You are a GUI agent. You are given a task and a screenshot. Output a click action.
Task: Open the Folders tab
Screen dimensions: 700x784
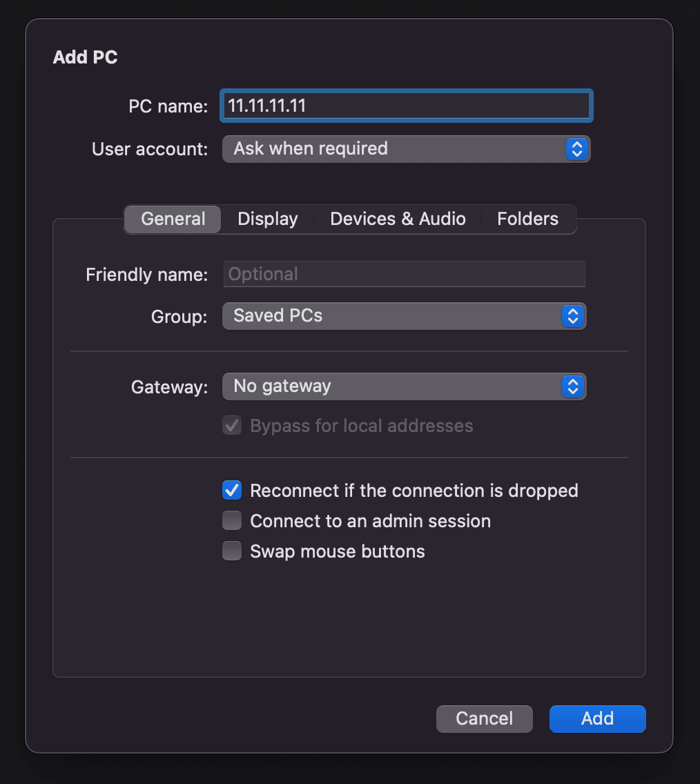coord(527,219)
